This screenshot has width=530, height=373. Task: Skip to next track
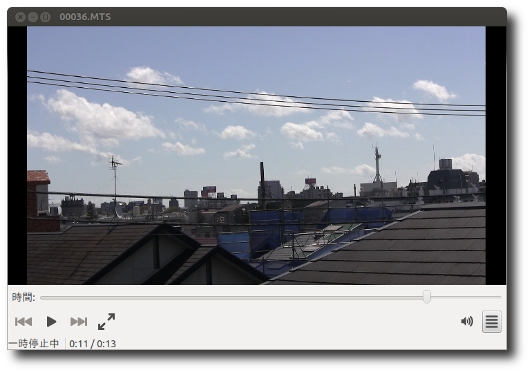pos(79,321)
